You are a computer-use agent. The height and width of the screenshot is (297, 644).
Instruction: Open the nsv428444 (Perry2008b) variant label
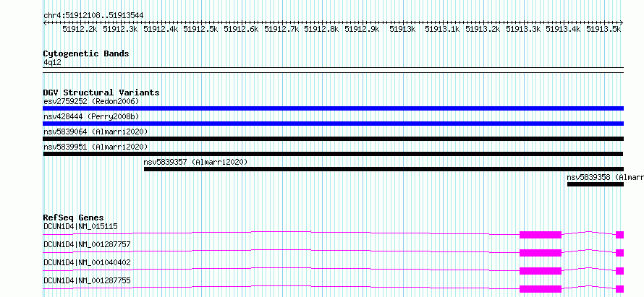point(91,116)
